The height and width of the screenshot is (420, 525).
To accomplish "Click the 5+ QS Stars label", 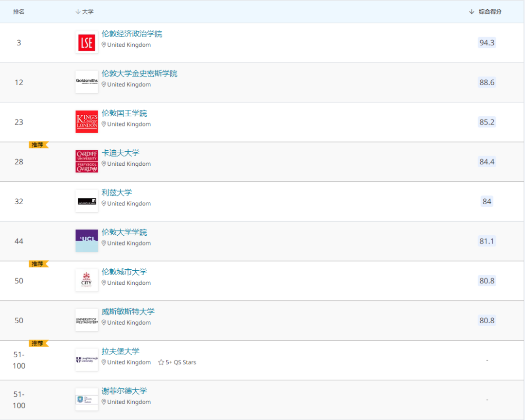I will tap(181, 362).
